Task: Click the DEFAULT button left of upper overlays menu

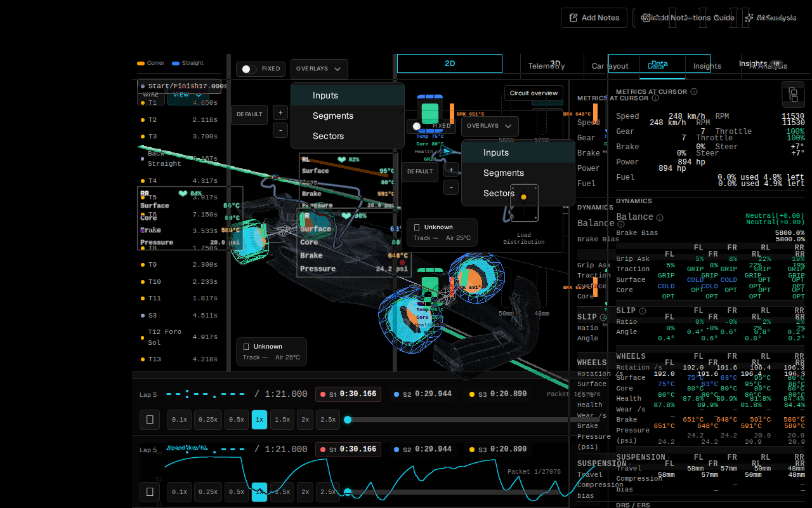Action: click(249, 114)
